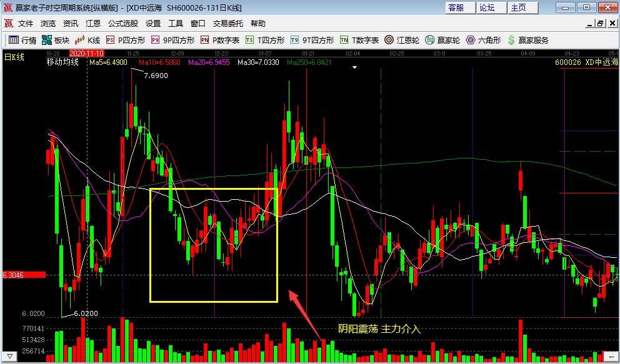Image resolution: width=620 pixels, height=364 pixels.
Task: Click the 论坛 forum button
Action: (x=491, y=7)
